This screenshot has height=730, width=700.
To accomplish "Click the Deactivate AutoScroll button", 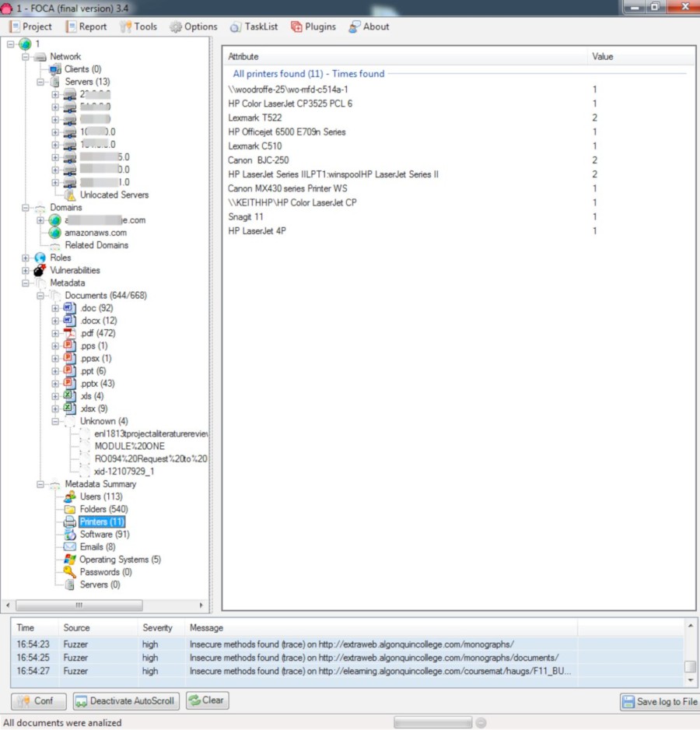I will click(127, 701).
